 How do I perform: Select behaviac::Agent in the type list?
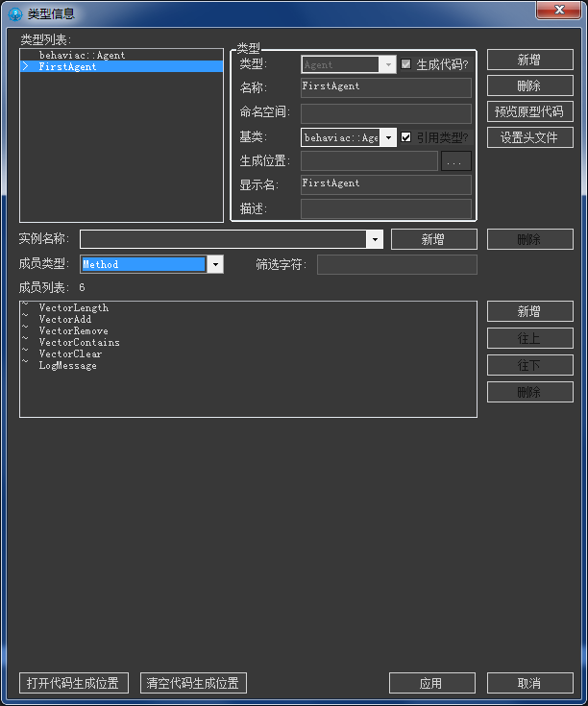click(x=122, y=55)
